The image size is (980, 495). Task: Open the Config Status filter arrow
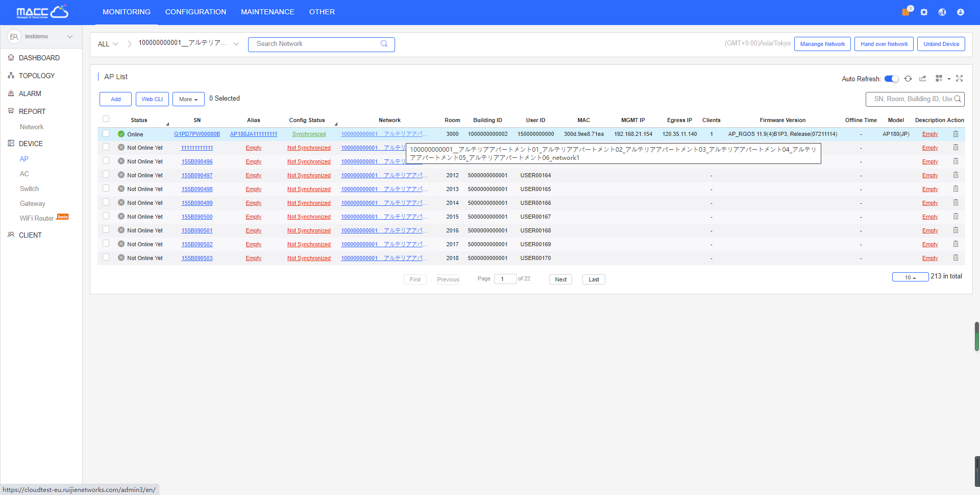coord(336,124)
